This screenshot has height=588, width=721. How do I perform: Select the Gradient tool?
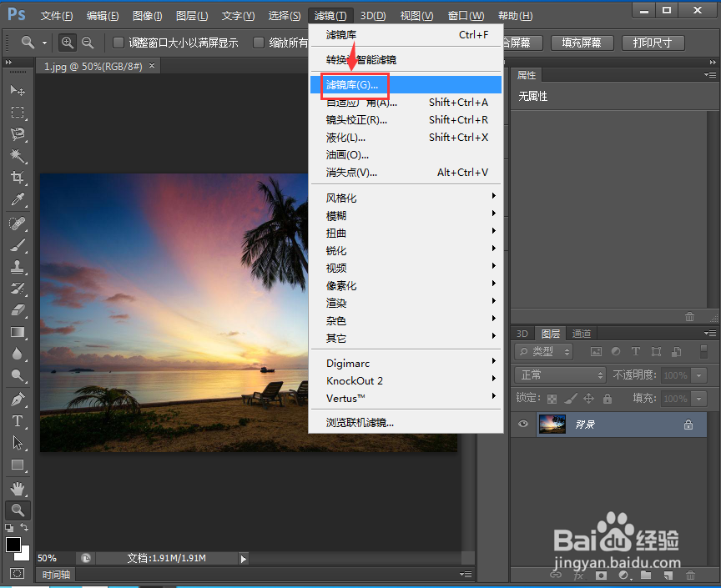pyautogui.click(x=18, y=332)
